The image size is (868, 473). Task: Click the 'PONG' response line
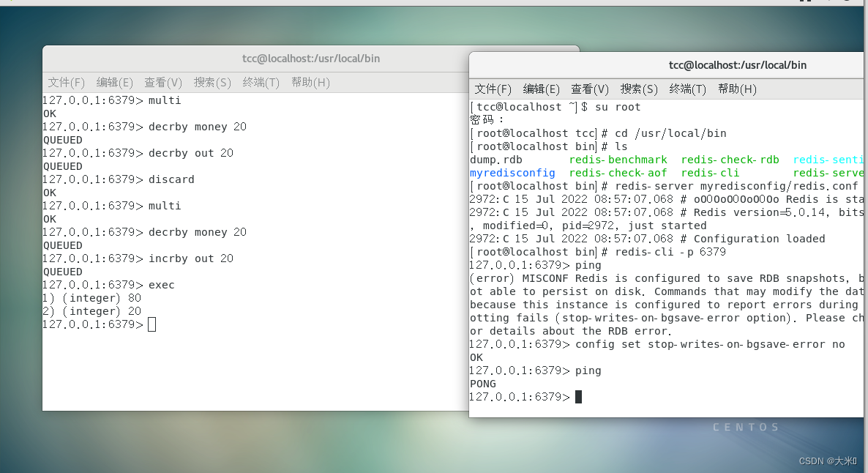click(x=483, y=384)
